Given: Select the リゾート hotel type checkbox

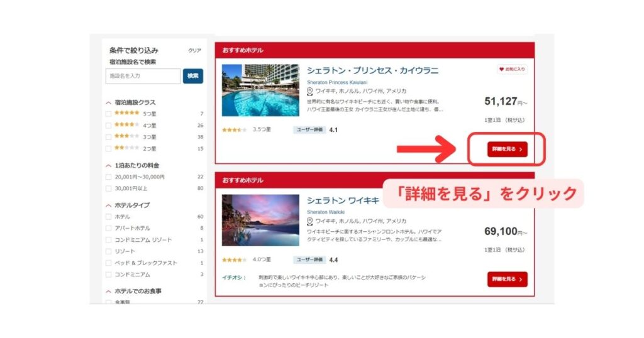Looking at the screenshot, I should coord(109,251).
